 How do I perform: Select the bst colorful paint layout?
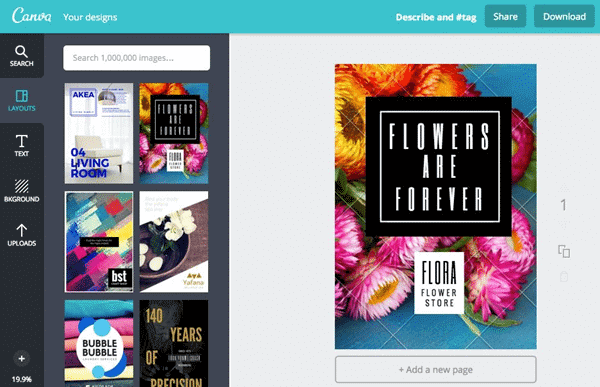click(99, 242)
